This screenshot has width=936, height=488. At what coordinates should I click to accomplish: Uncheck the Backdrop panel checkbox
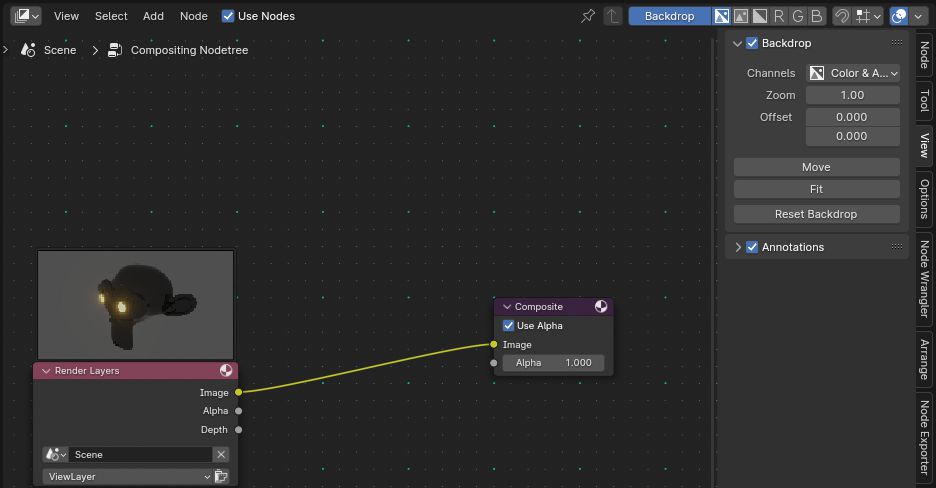pos(752,43)
